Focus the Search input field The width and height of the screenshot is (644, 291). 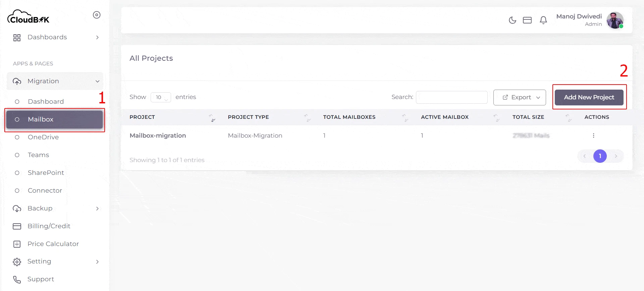click(x=451, y=97)
